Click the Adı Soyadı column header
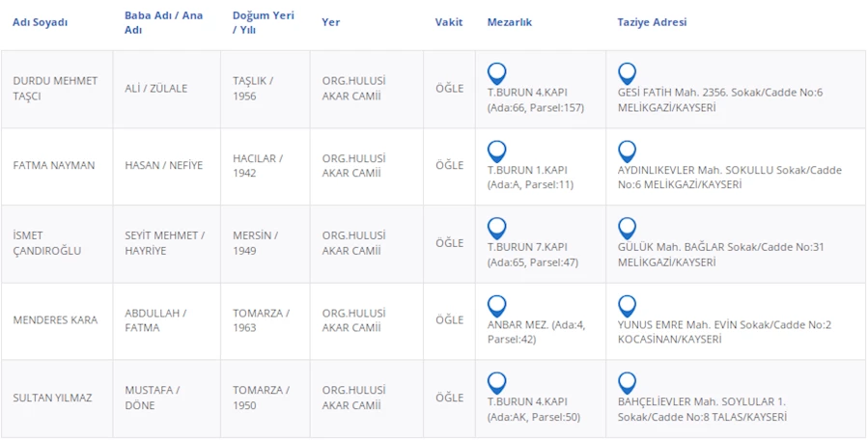868x441 pixels. coord(40,22)
